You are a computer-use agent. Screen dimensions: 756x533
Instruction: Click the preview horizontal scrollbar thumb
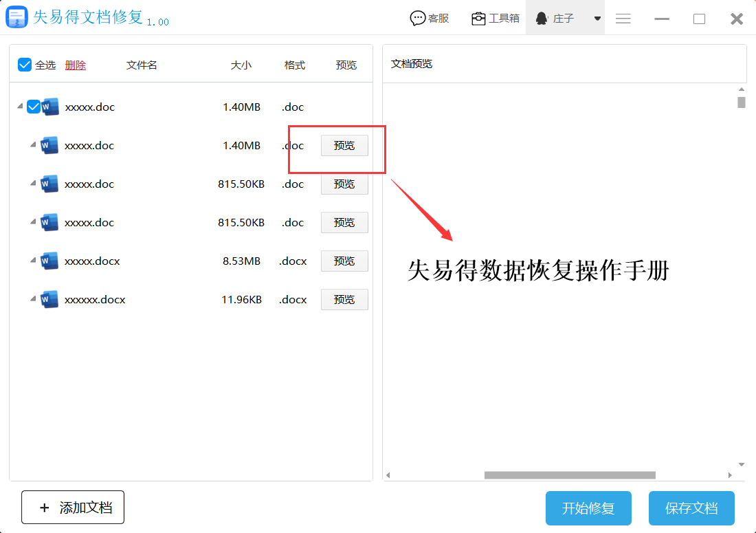pyautogui.click(x=570, y=475)
